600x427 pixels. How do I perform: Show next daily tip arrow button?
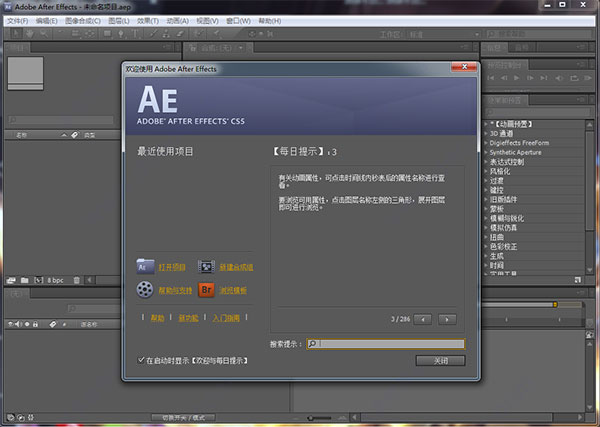point(447,319)
